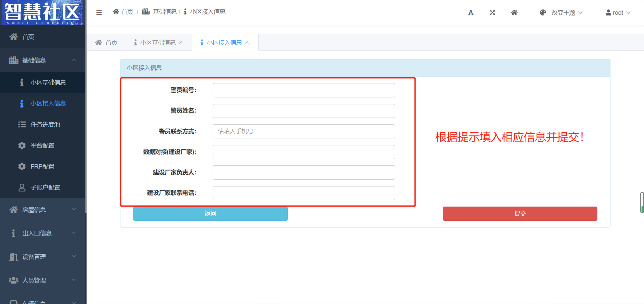Screen dimensions: 644x304
Task: Switch to the 首页 tab
Action: 106,43
